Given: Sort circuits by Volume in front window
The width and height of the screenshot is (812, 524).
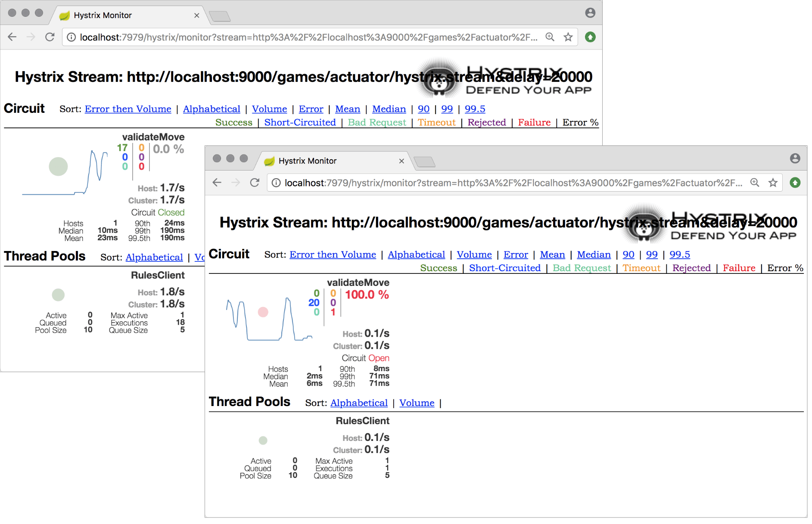Looking at the screenshot, I should 475,254.
